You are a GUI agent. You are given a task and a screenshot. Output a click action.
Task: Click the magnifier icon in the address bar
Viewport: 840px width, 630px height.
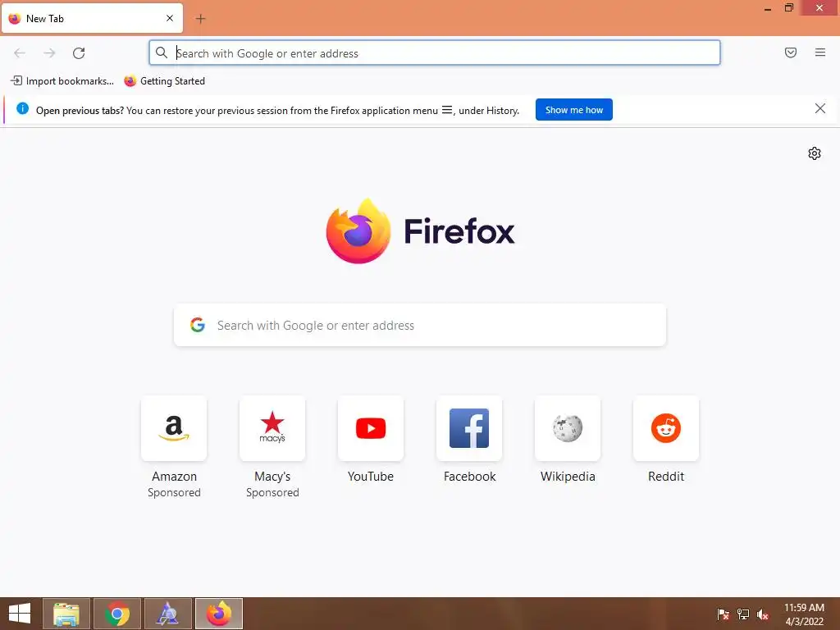(x=162, y=52)
